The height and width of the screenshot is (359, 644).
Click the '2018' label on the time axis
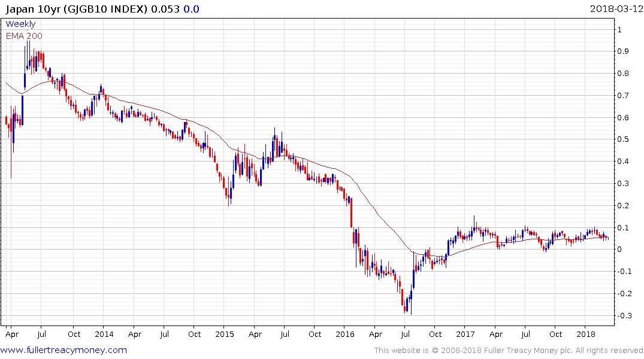(585, 334)
